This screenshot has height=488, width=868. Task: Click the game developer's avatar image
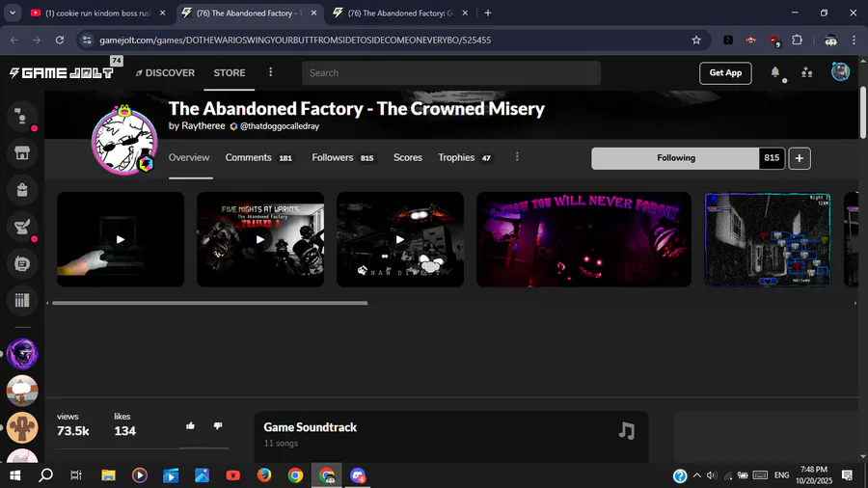[x=124, y=141]
